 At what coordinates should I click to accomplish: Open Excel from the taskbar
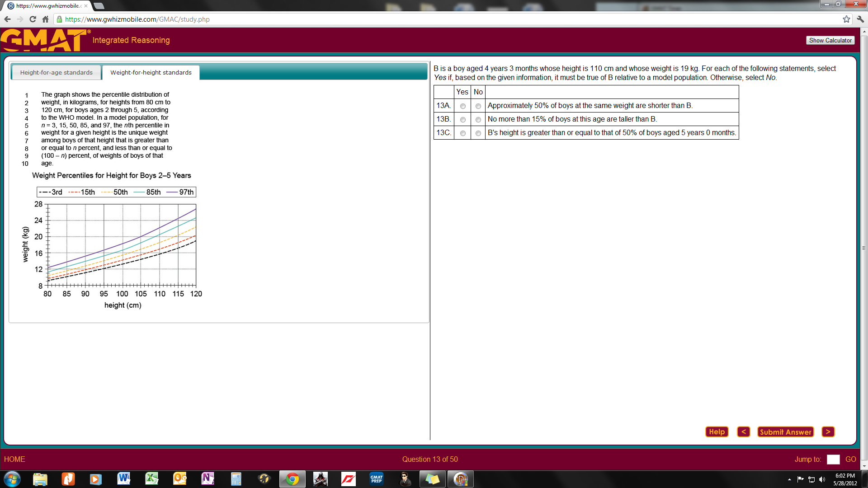[151, 479]
